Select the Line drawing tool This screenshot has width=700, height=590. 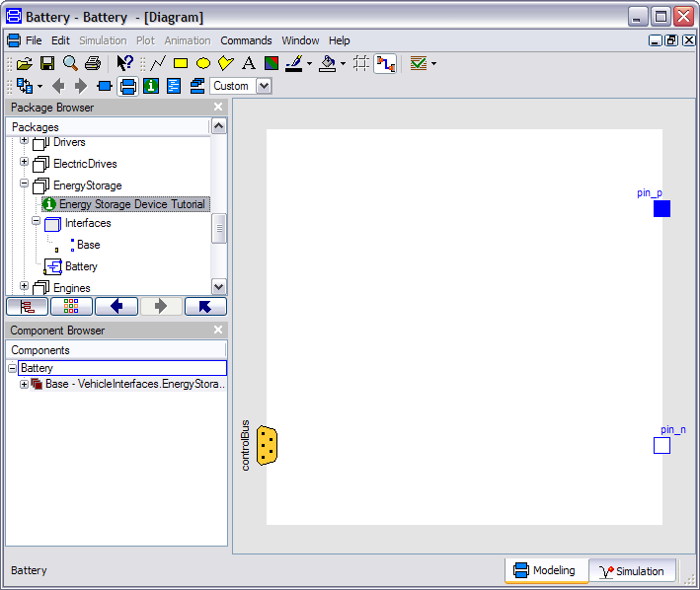(x=158, y=63)
